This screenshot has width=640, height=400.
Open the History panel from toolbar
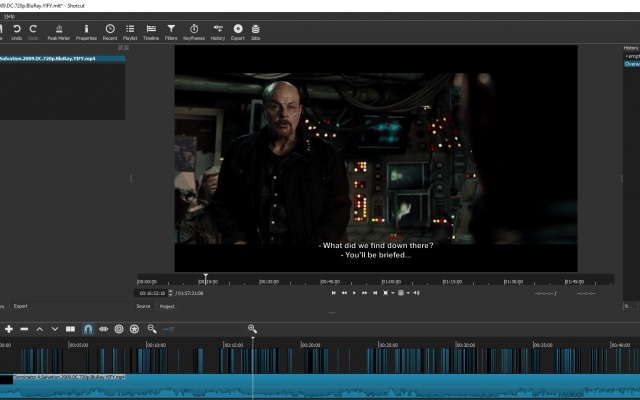point(218,32)
